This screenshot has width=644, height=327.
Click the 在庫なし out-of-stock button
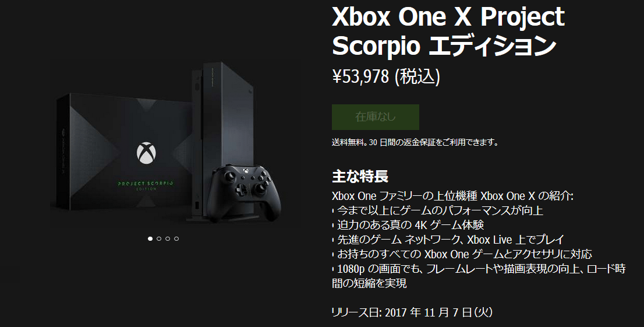point(376,117)
